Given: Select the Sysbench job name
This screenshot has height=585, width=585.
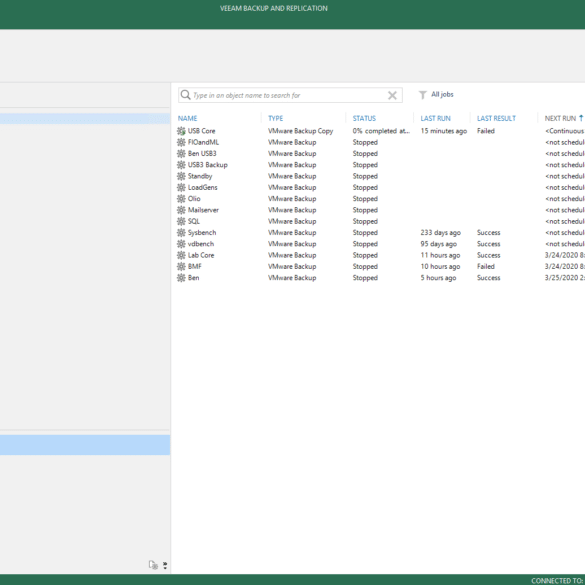Looking at the screenshot, I should point(202,232).
